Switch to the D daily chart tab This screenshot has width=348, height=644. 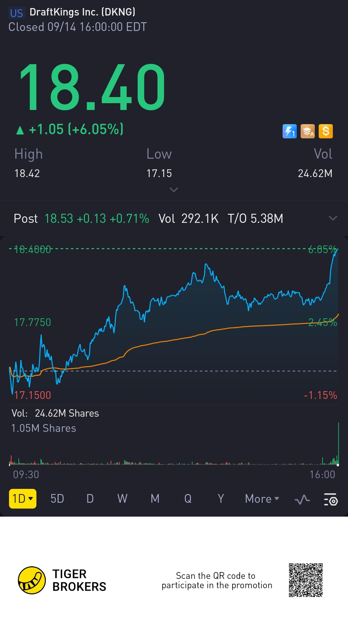pos(90,499)
